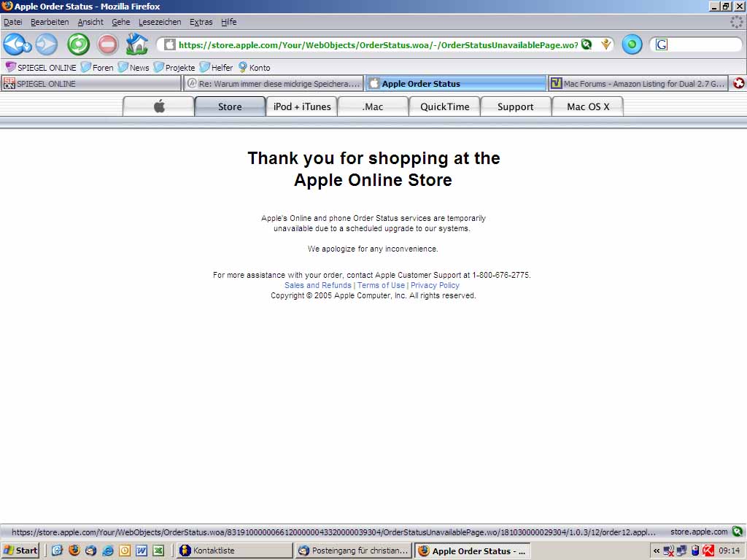This screenshot has height=560, width=747.
Task: Open the Ansicht menu
Action: point(90,22)
